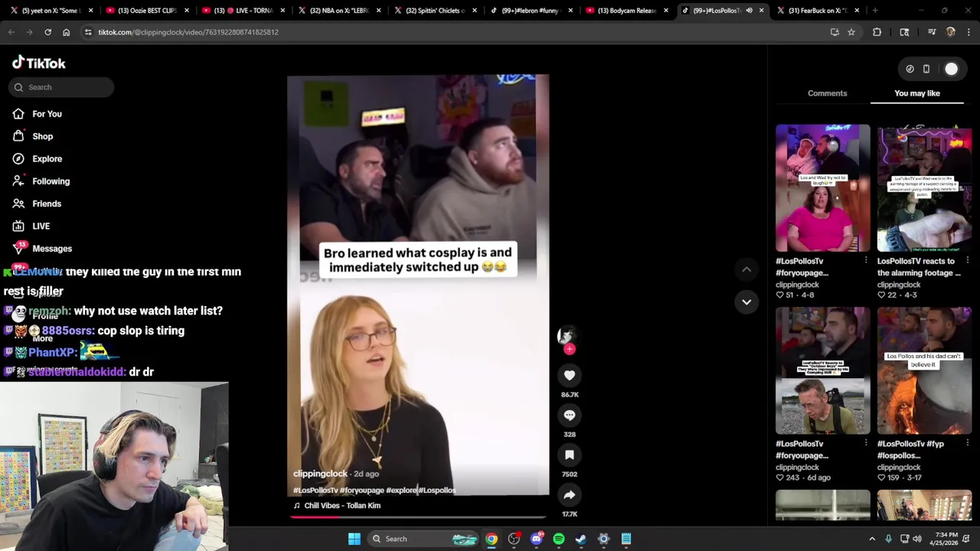
Task: Open the 'Chill Vibes - Tollan Kim' sound
Action: [342, 506]
